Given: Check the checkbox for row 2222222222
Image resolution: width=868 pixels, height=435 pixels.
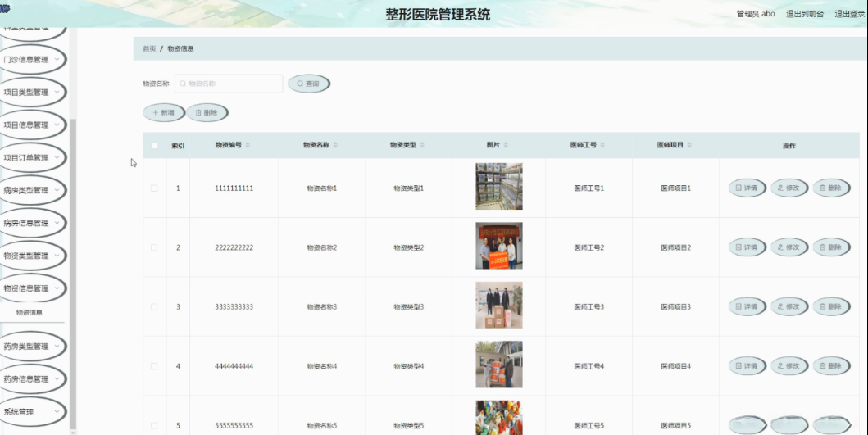Looking at the screenshot, I should pos(154,247).
